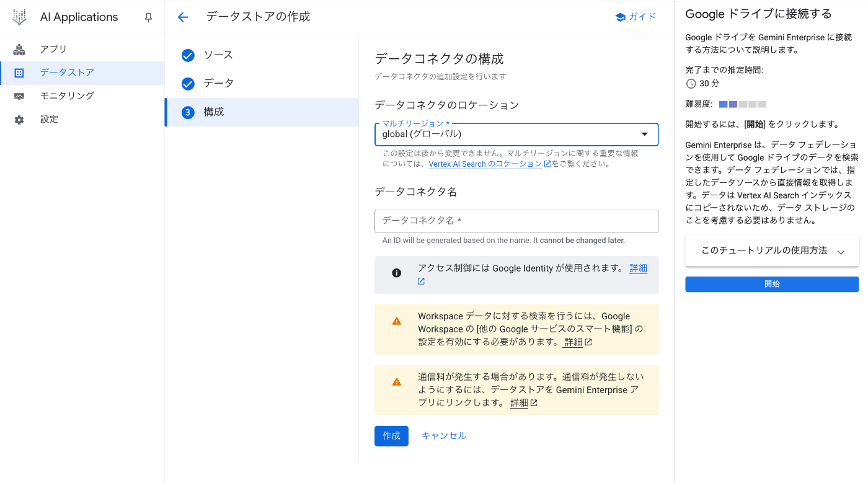Image resolution: width=868 pixels, height=483 pixels.
Task: Click external link icon after Workspace 詳細
Action: (x=588, y=342)
